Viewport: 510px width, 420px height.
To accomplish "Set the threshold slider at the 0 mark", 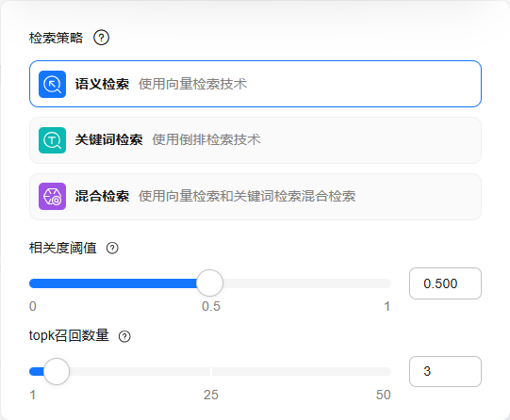I will 33,283.
